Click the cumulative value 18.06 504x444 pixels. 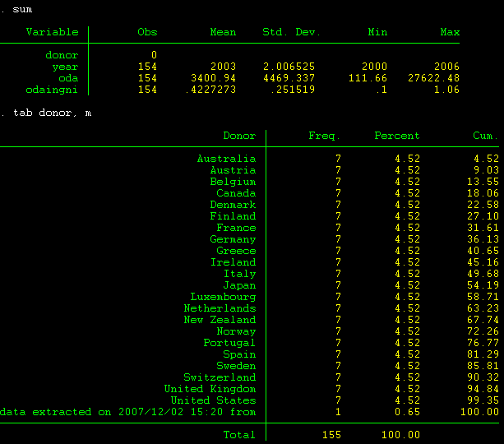click(483, 193)
